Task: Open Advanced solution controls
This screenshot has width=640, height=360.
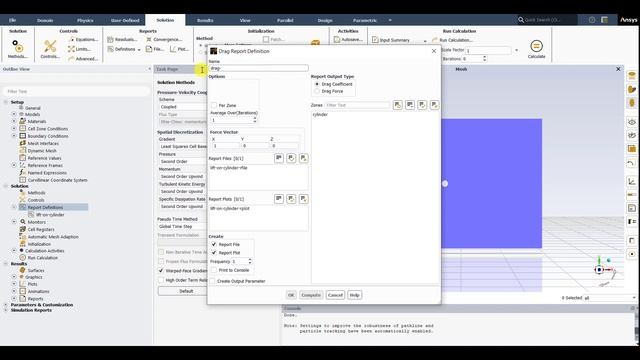Action: [83, 59]
